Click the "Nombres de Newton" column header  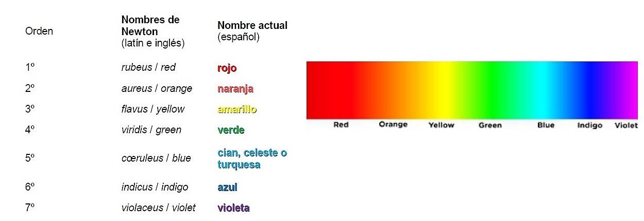[x=150, y=26]
